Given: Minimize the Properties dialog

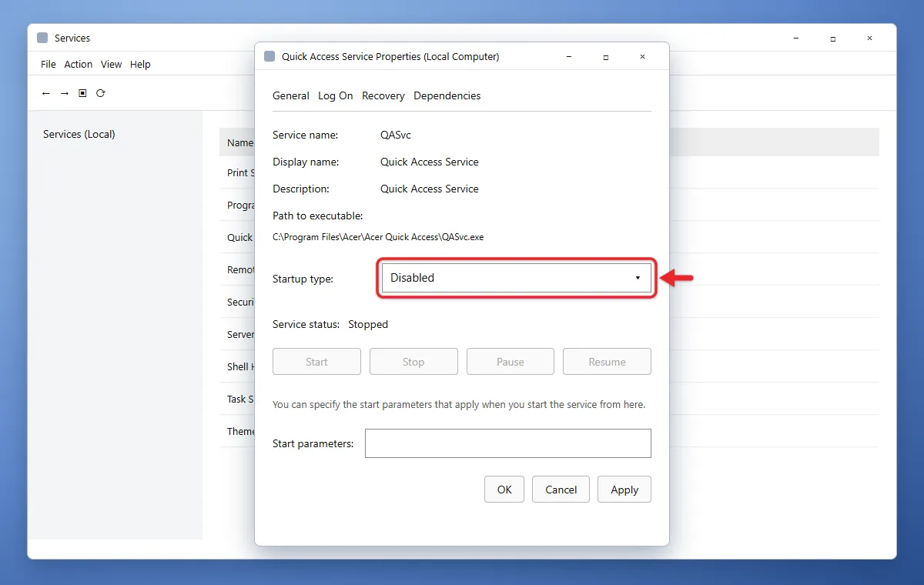Looking at the screenshot, I should click(x=568, y=56).
